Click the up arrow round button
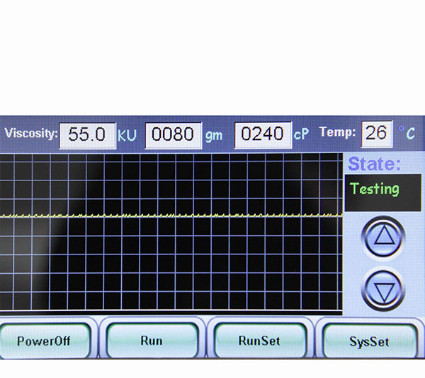Image resolution: width=425 pixels, height=378 pixels. [383, 237]
